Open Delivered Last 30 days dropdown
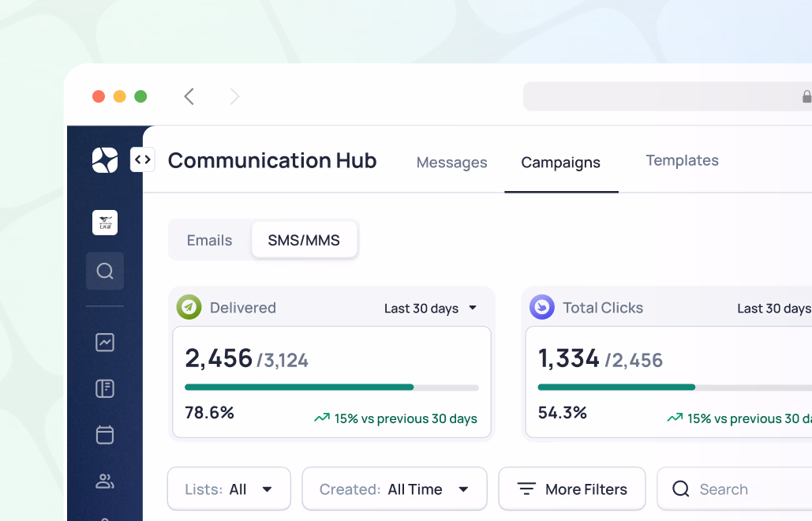Viewport: 812px width, 521px height. pyautogui.click(x=430, y=308)
